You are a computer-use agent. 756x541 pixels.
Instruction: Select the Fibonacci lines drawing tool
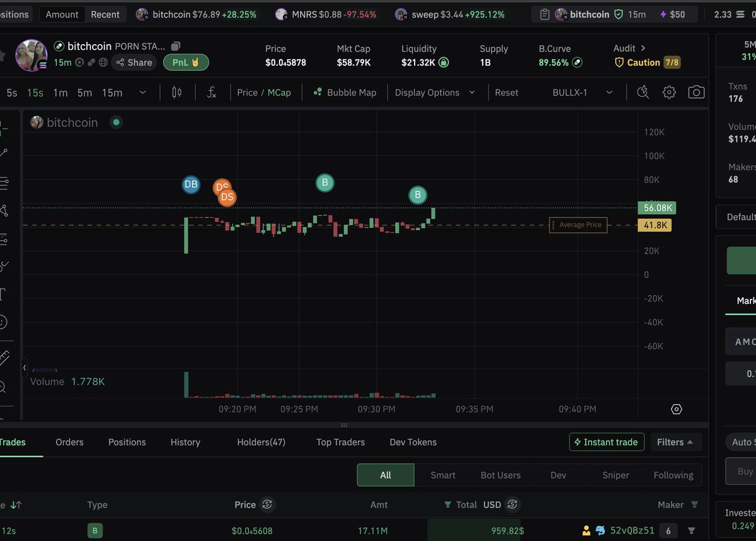tap(4, 183)
